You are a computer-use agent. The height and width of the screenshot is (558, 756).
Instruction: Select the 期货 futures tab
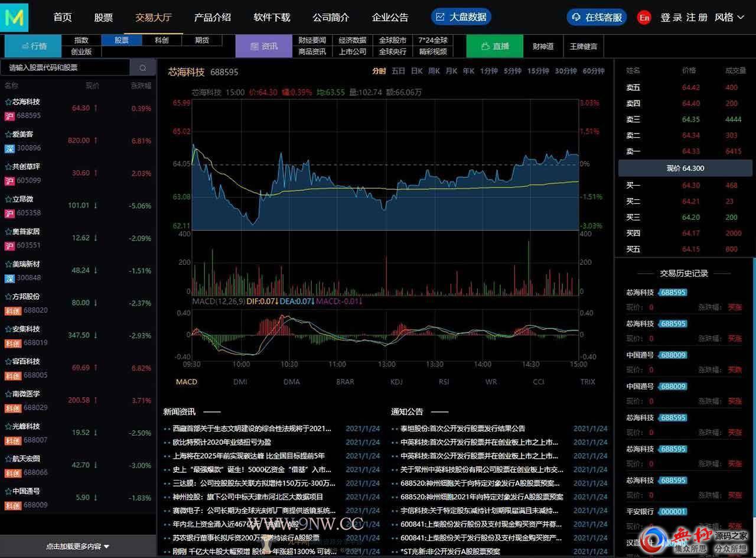(202, 40)
